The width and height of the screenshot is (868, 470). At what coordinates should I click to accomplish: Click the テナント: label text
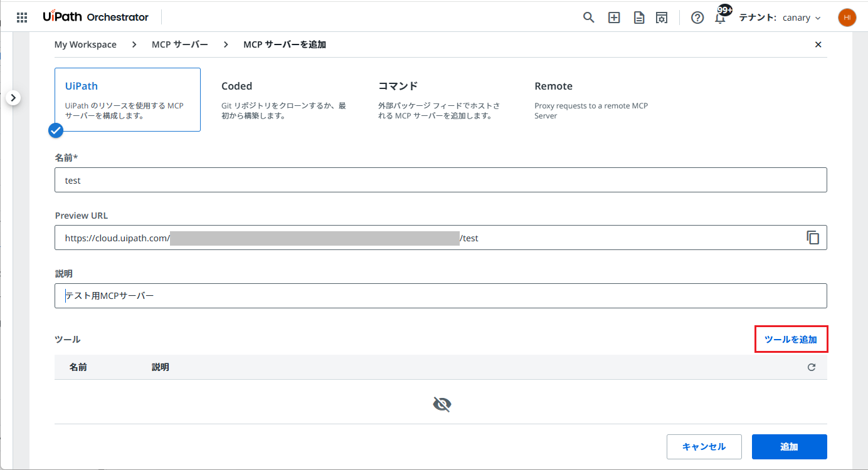point(758,18)
